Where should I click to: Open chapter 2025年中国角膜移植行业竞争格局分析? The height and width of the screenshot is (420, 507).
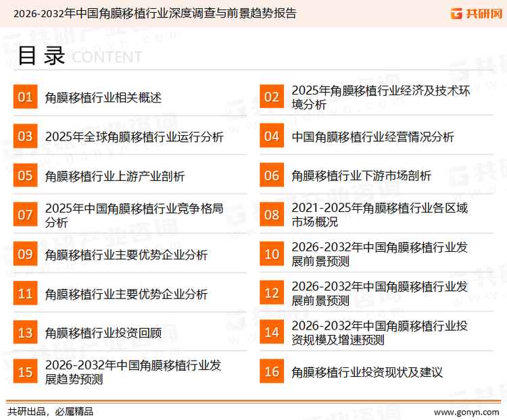pyautogui.click(x=135, y=215)
